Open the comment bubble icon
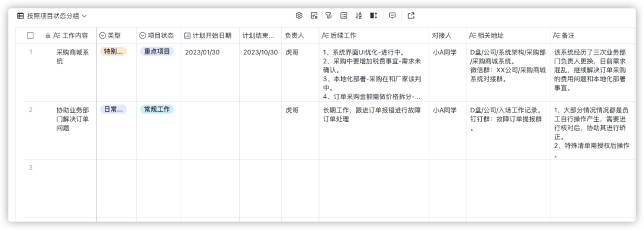644x230 pixels. [392, 16]
